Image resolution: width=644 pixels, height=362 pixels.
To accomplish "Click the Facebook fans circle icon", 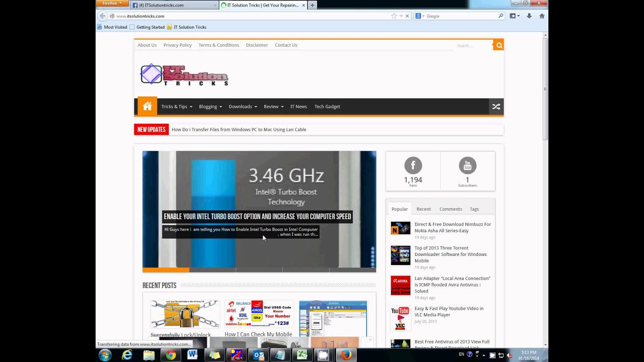I will (x=413, y=165).
